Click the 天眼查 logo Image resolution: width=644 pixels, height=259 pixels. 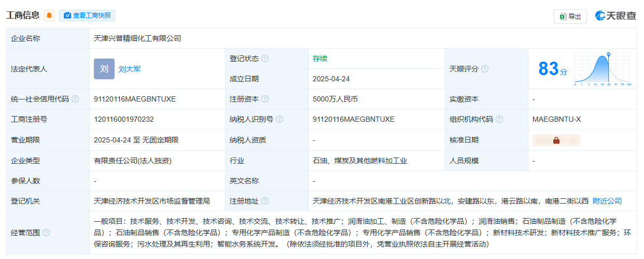(x=615, y=16)
